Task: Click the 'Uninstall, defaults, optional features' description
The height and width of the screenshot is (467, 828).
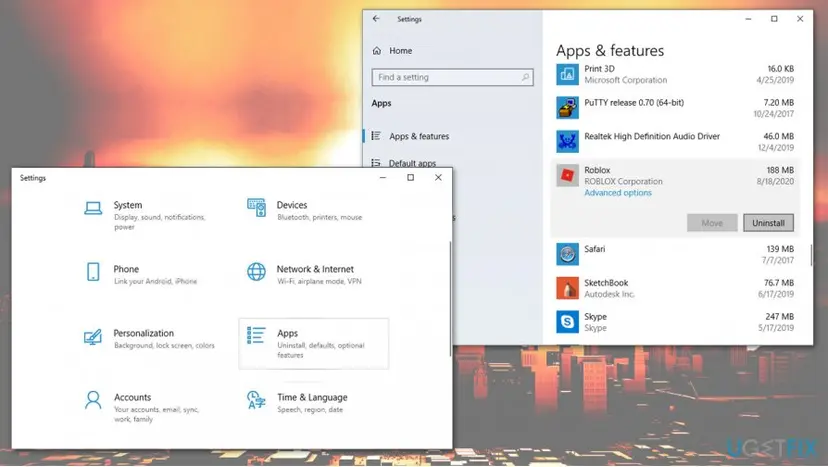Action: [321, 350]
